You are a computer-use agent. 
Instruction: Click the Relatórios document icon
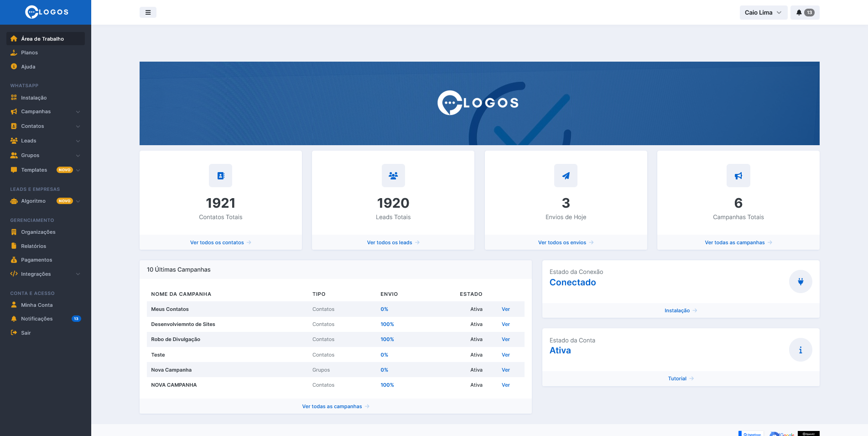(14, 246)
